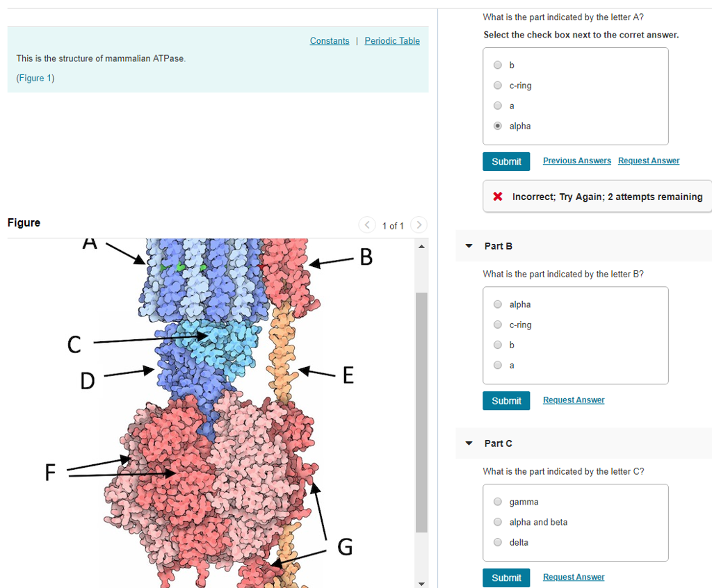Select the 'b' option for Part A
The width and height of the screenshot is (712, 588).
click(498, 65)
